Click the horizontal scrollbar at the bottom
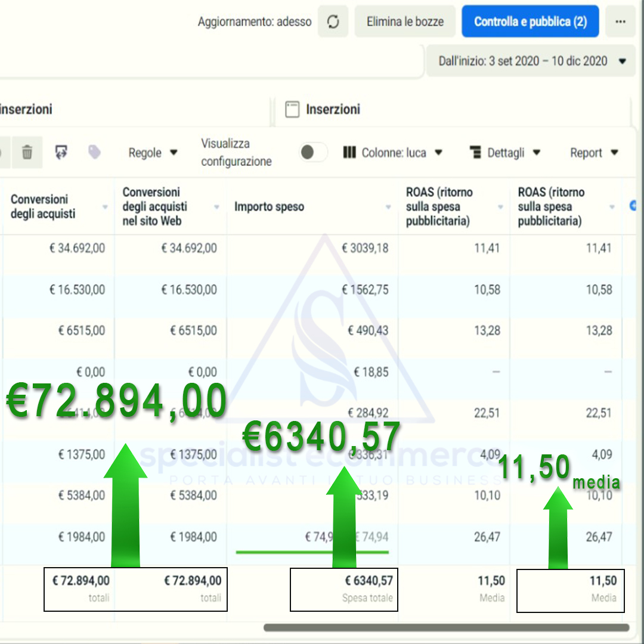644x644 pixels. coord(446,627)
